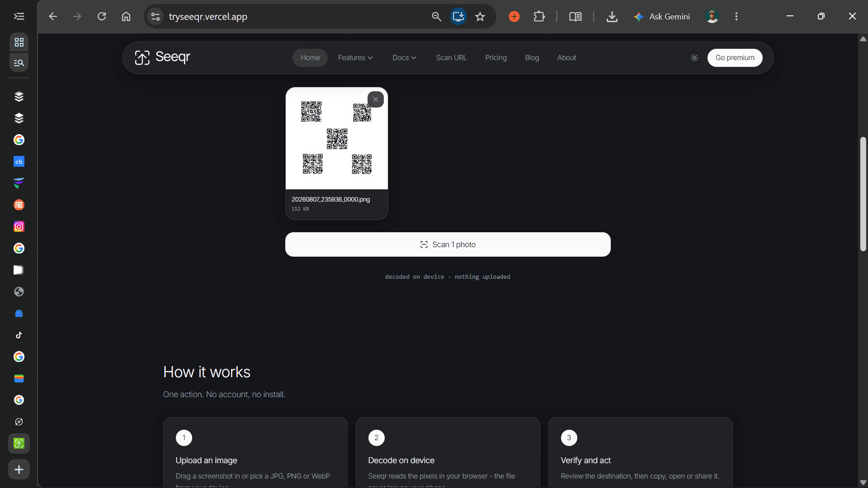Click Ask Gemini in the toolbar

[662, 17]
